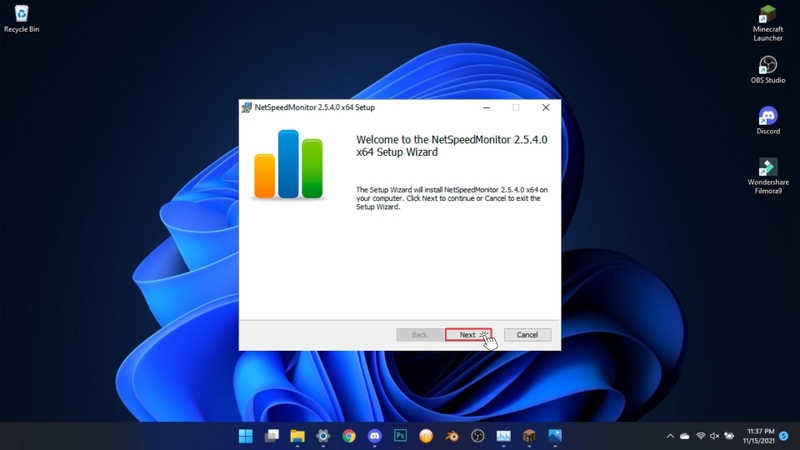This screenshot has height=450, width=800.
Task: Open the Wondershare Filmora9 desktop shortcut
Action: click(x=768, y=176)
